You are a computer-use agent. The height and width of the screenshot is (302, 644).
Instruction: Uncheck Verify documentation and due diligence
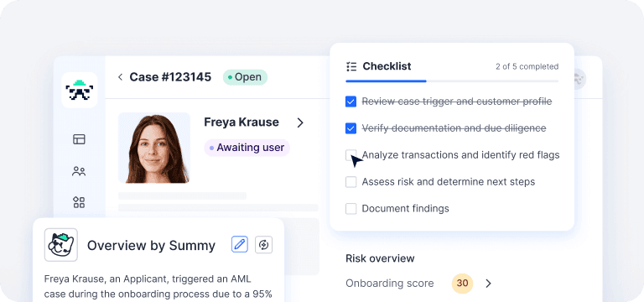[351, 128]
